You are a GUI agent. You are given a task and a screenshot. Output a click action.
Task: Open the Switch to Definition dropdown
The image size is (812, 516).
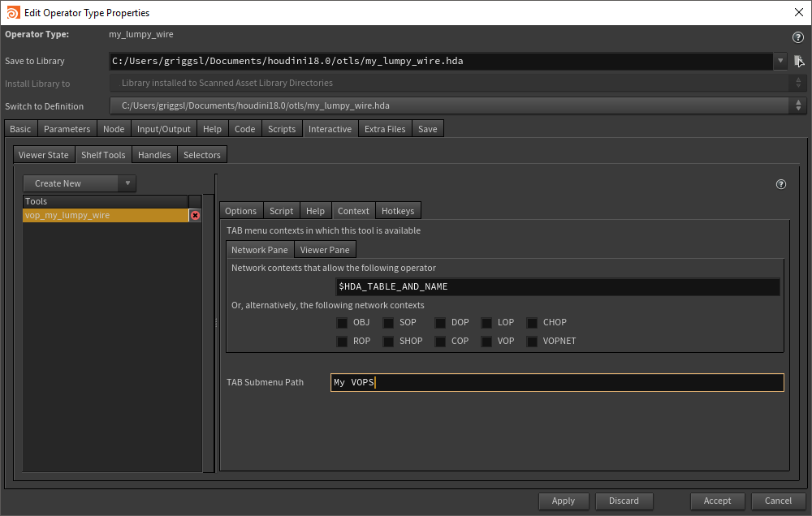456,105
